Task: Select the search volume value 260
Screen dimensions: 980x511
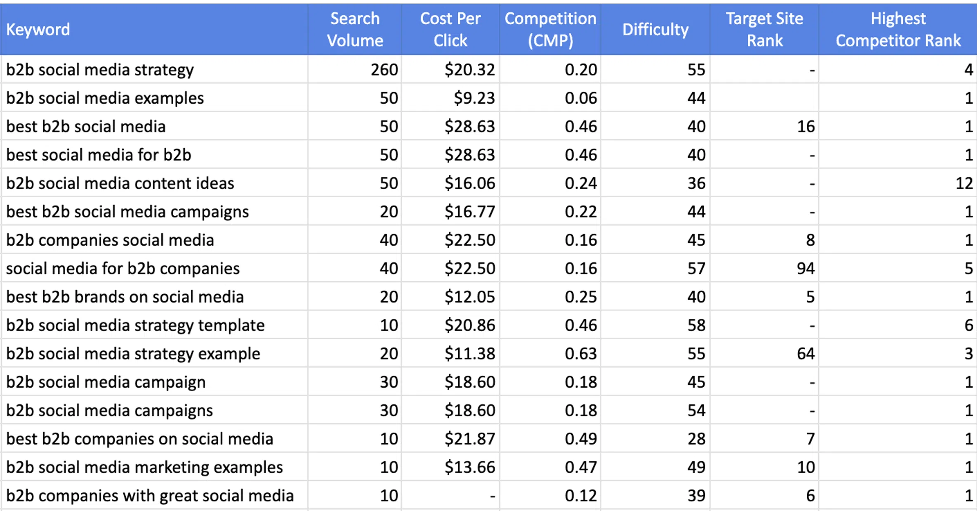Action: 355,69
